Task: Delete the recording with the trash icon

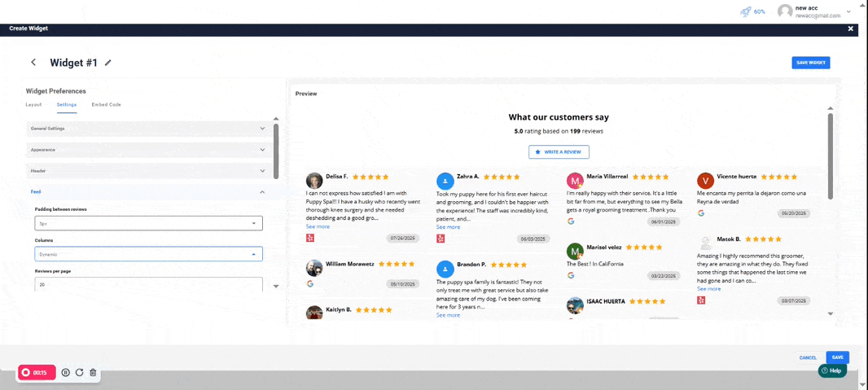Action: 93,372
